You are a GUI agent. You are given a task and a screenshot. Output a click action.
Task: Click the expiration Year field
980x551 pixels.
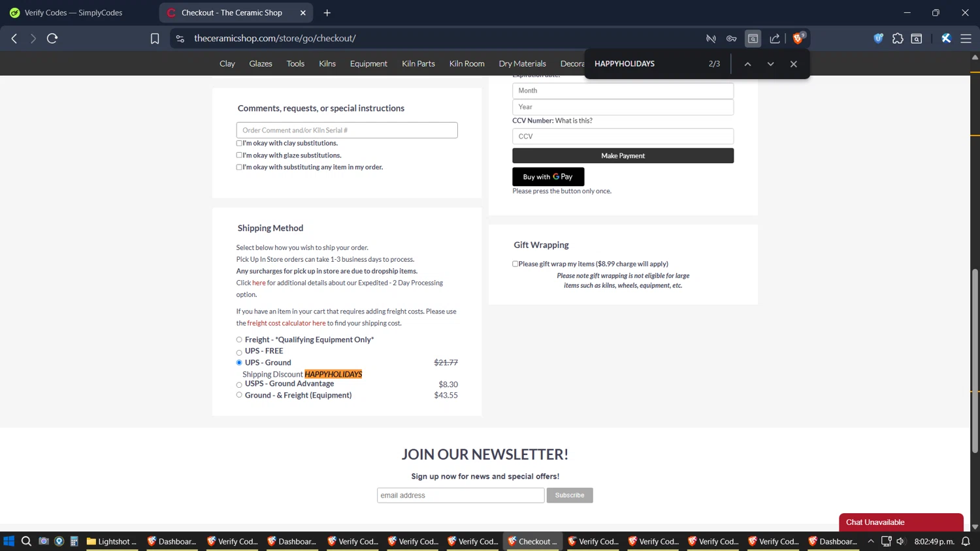coord(623,107)
